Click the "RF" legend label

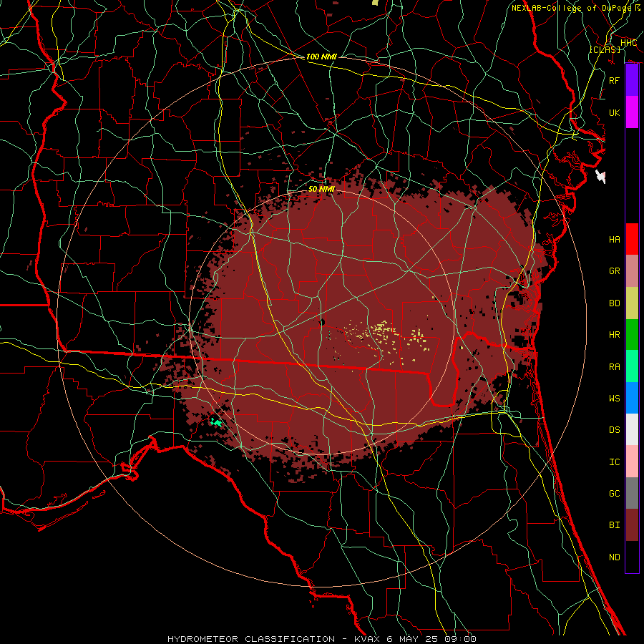(614, 80)
